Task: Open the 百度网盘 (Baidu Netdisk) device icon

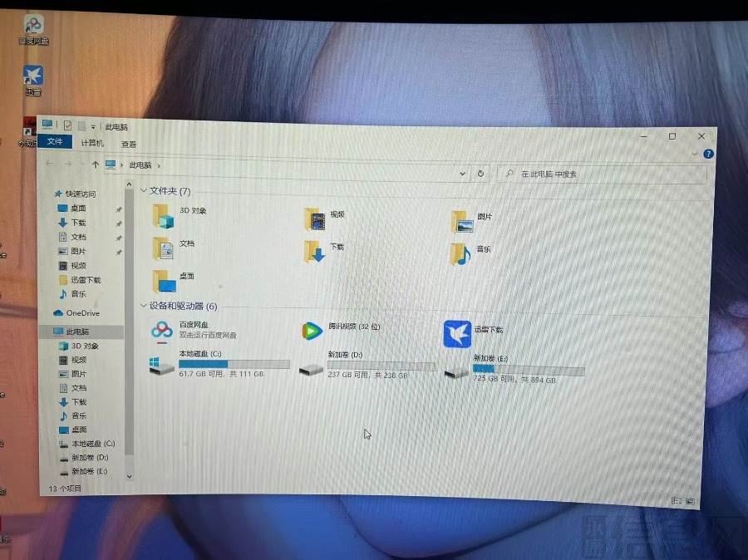Action: tap(161, 330)
